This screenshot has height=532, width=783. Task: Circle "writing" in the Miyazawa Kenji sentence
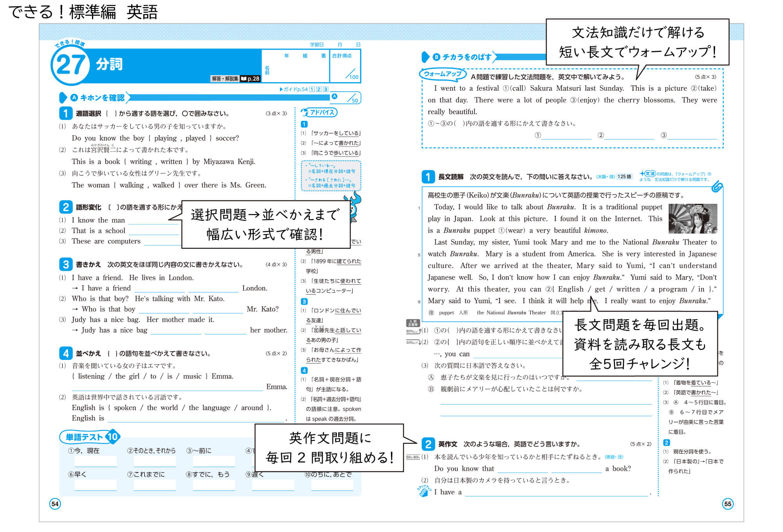(x=141, y=162)
